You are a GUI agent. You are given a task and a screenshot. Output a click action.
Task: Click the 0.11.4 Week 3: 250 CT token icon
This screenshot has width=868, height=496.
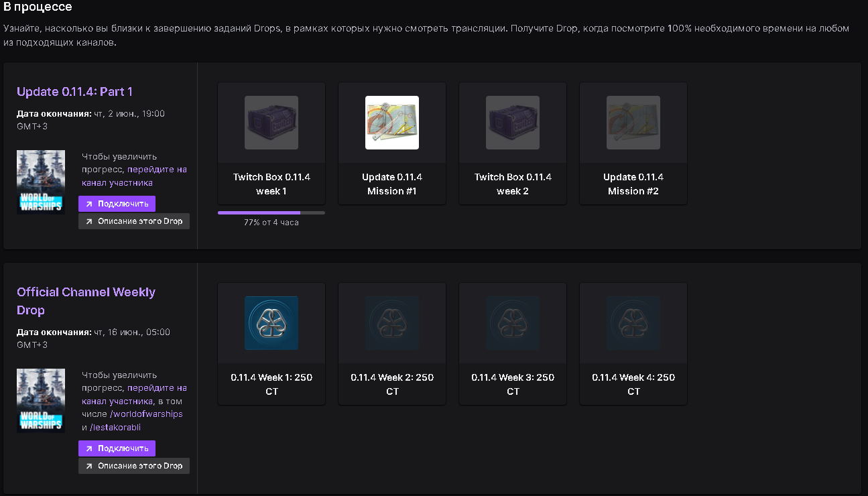[x=513, y=323]
